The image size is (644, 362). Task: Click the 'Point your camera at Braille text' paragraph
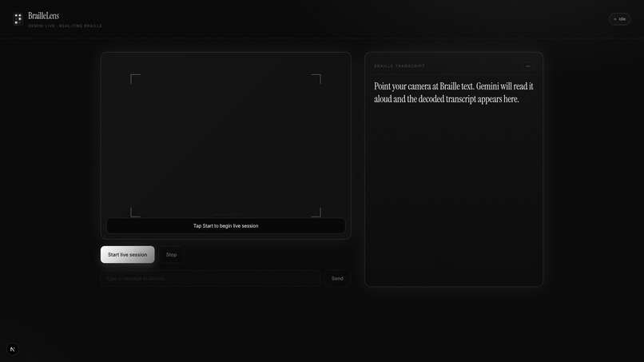(x=453, y=93)
